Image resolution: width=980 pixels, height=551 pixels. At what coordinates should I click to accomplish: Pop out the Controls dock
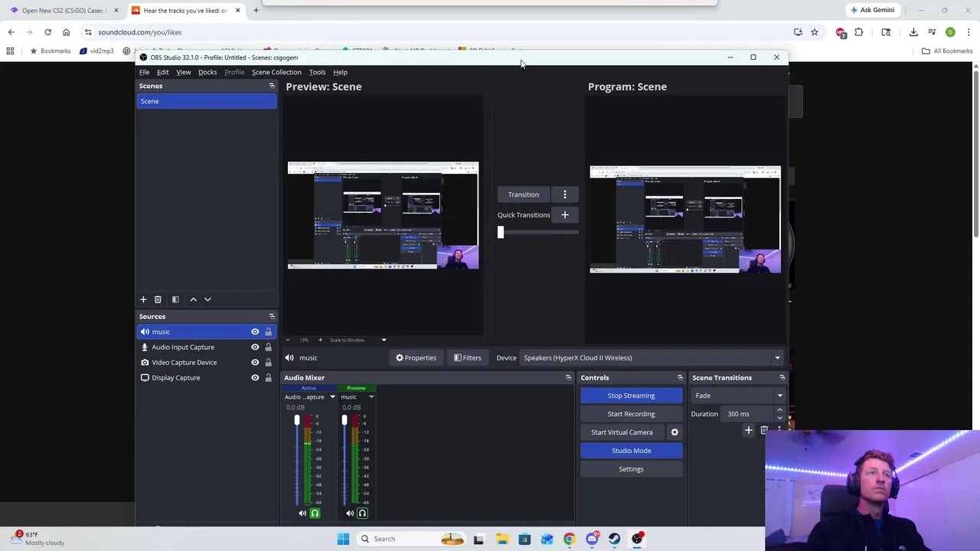coord(680,377)
